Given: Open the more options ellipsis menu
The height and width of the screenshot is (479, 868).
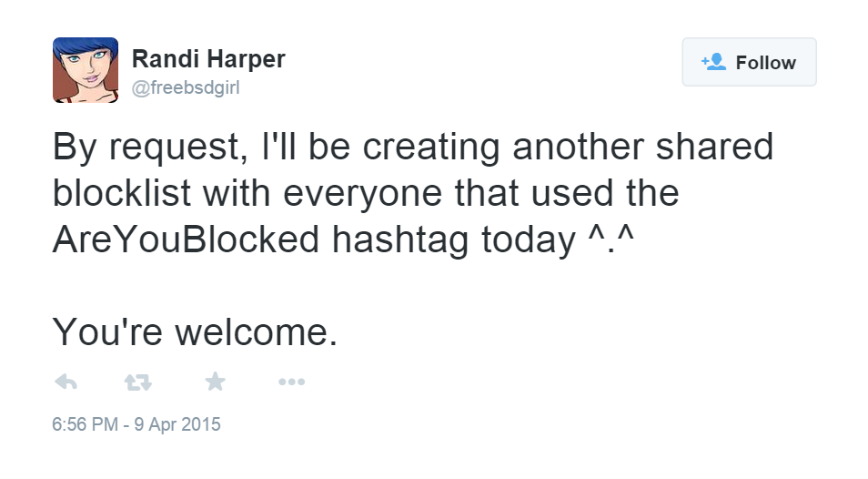Looking at the screenshot, I should coord(292,382).
